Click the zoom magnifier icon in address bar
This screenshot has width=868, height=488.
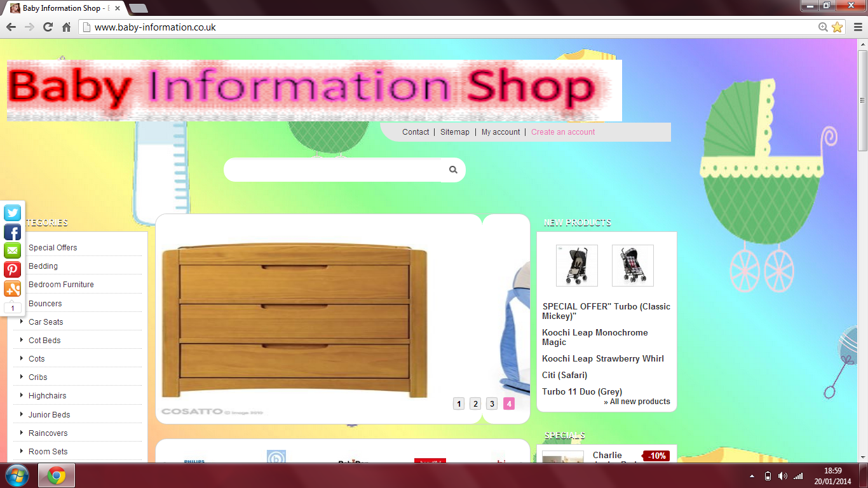pyautogui.click(x=823, y=27)
